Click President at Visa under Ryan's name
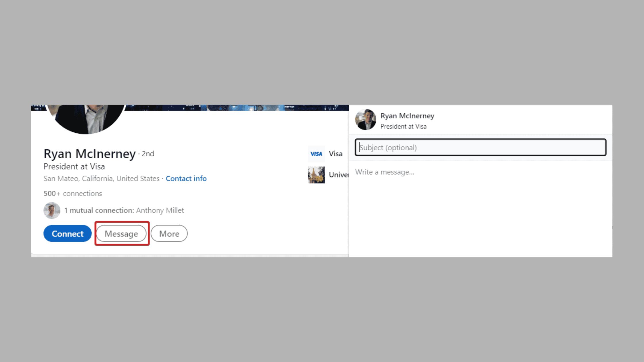The image size is (644, 362). point(74,166)
